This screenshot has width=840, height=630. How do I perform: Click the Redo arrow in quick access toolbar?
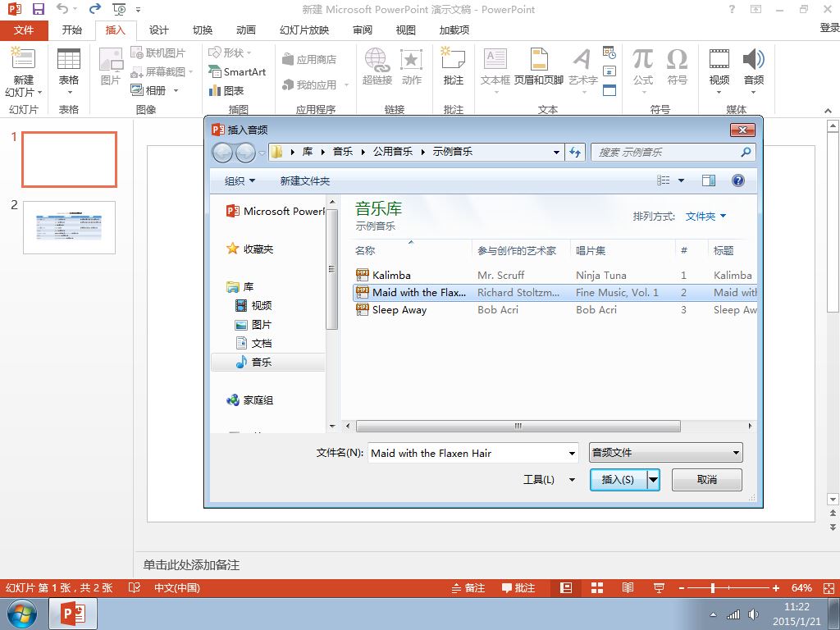click(x=95, y=9)
